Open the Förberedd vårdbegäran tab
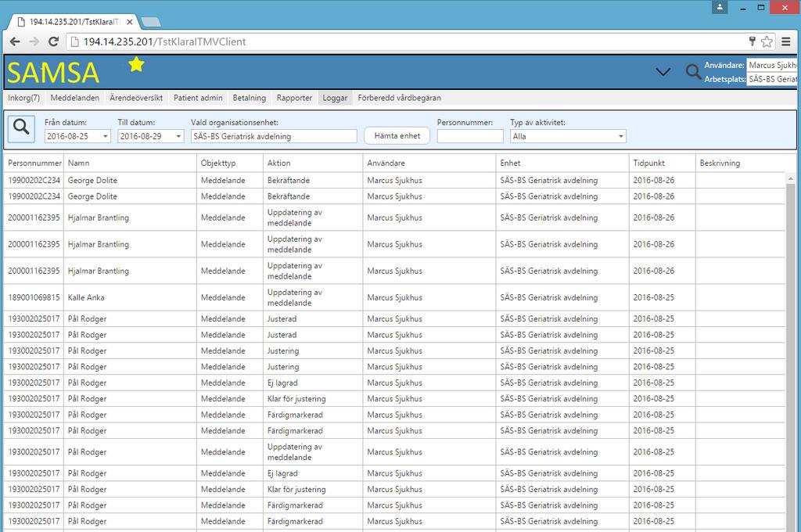The image size is (801, 532). point(400,98)
